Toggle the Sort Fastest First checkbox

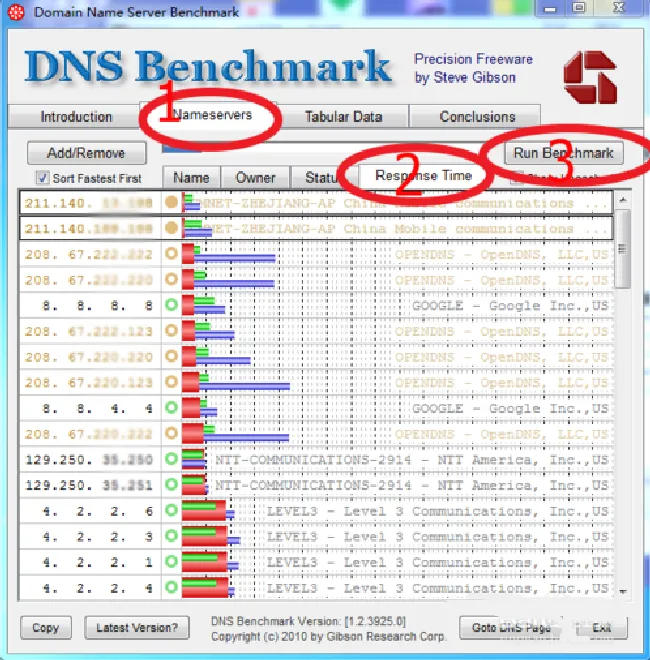coord(43,178)
